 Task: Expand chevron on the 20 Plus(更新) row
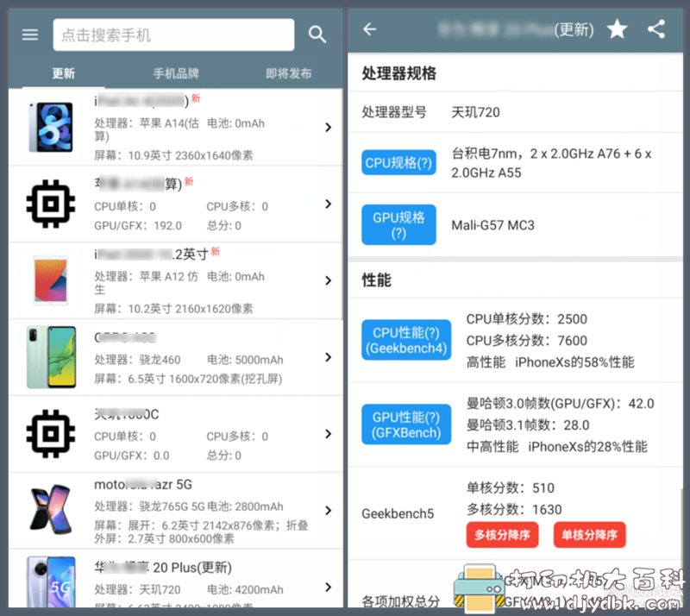tap(328, 587)
